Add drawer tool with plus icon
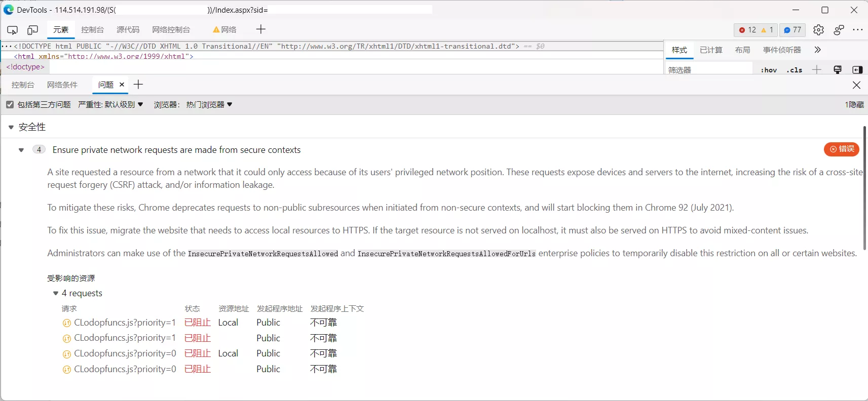This screenshot has height=401, width=868. pos(138,85)
